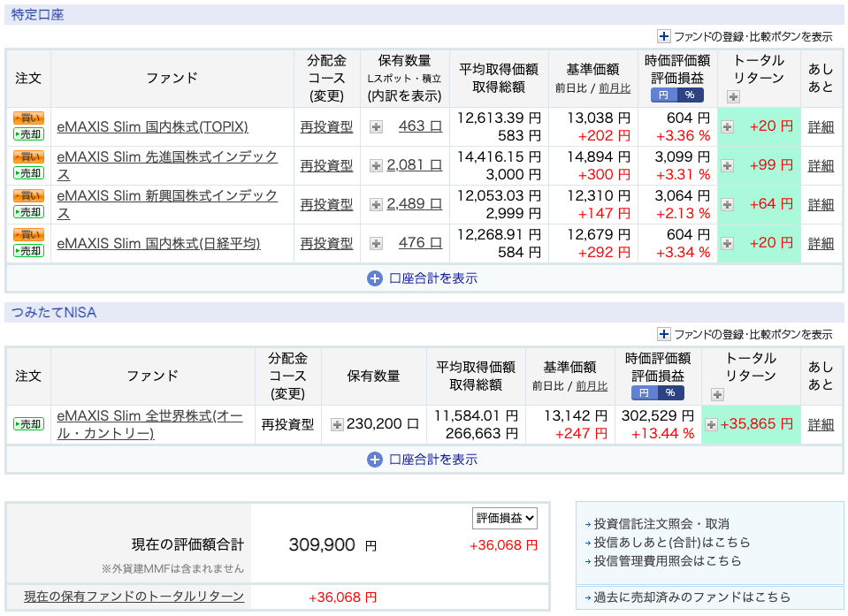Open 詳細 for the 全世界株式 row

[821, 425]
